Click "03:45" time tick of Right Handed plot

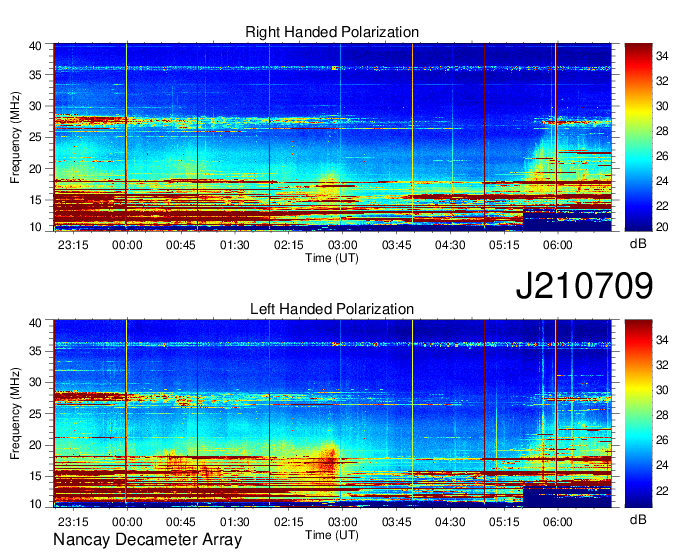click(396, 245)
